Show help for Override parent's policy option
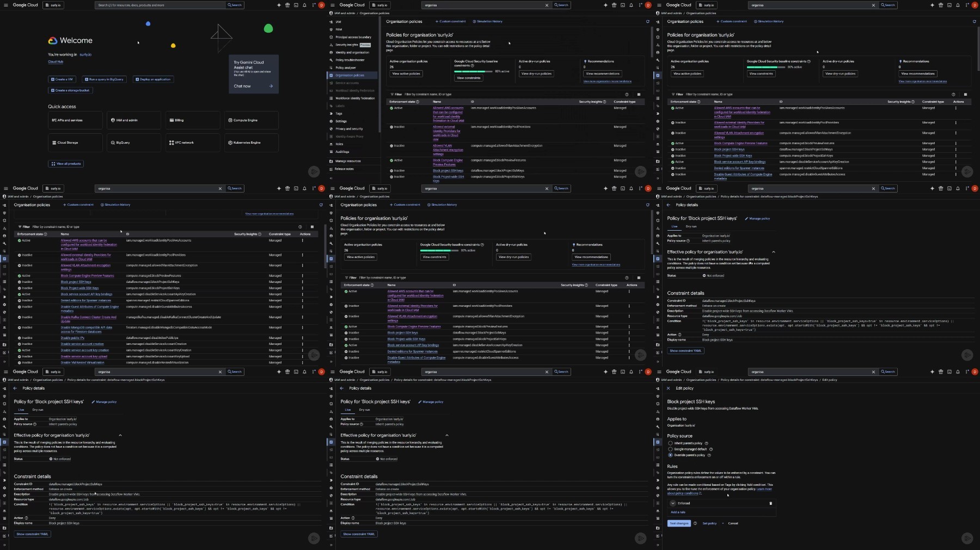Image resolution: width=980 pixels, height=550 pixels. (x=709, y=455)
